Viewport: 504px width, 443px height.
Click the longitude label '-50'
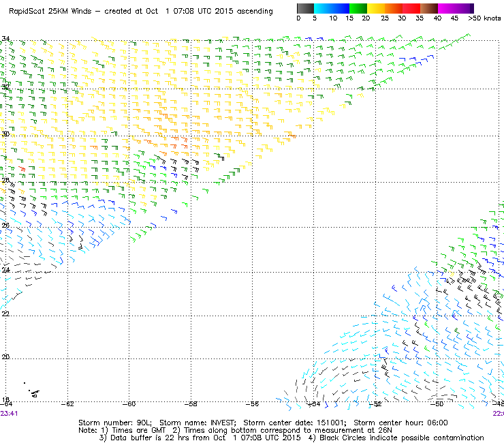(437, 404)
